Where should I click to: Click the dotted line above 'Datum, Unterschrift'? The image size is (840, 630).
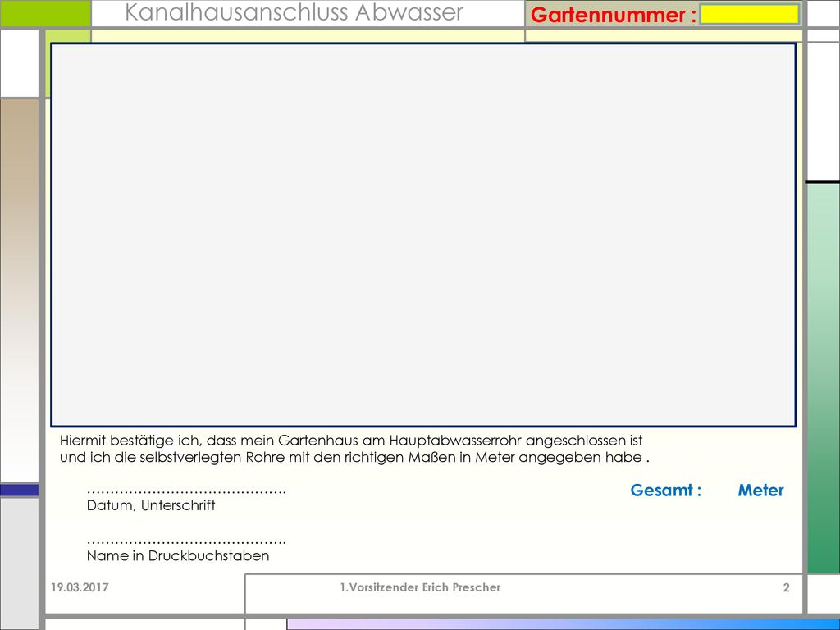[x=186, y=492]
